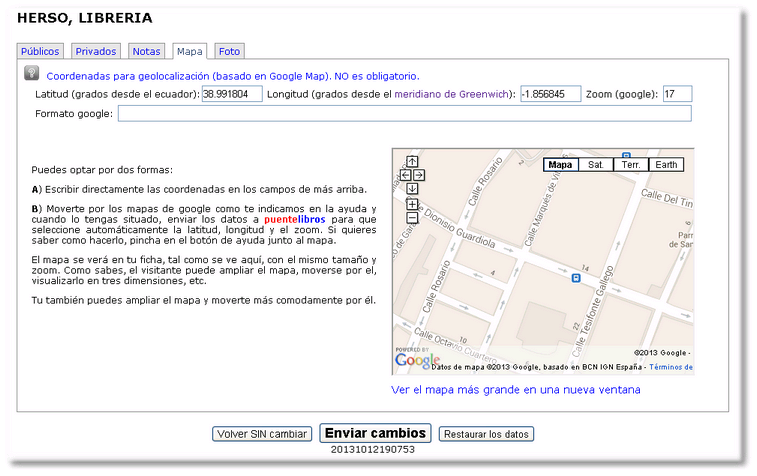Open Coordenadas para geolocalización help link
This screenshot has height=476, width=757.
click(x=233, y=76)
